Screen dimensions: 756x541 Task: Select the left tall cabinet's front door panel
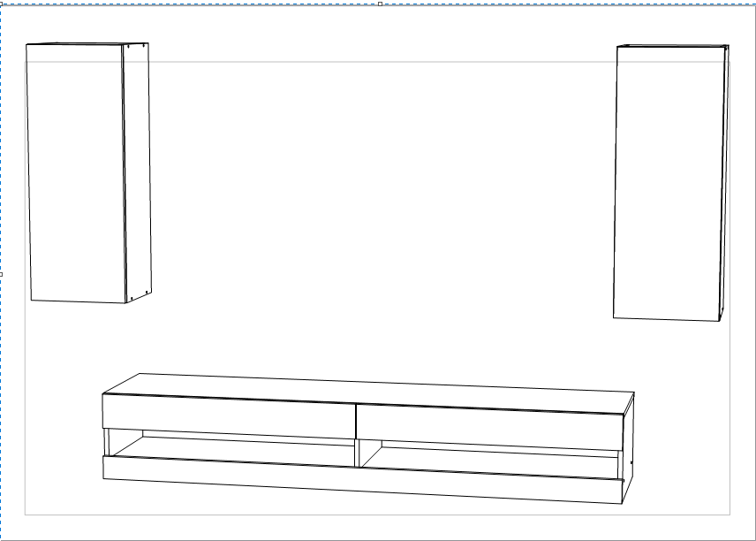tap(77, 174)
